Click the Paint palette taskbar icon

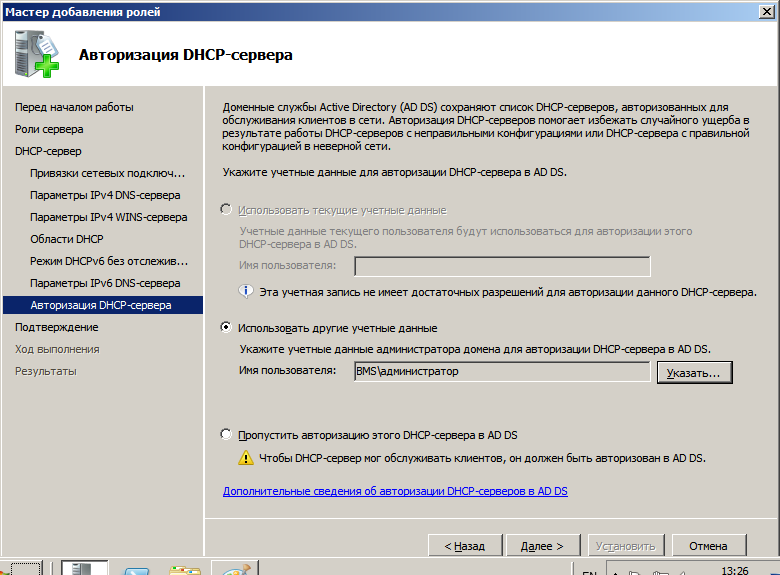pos(235,569)
